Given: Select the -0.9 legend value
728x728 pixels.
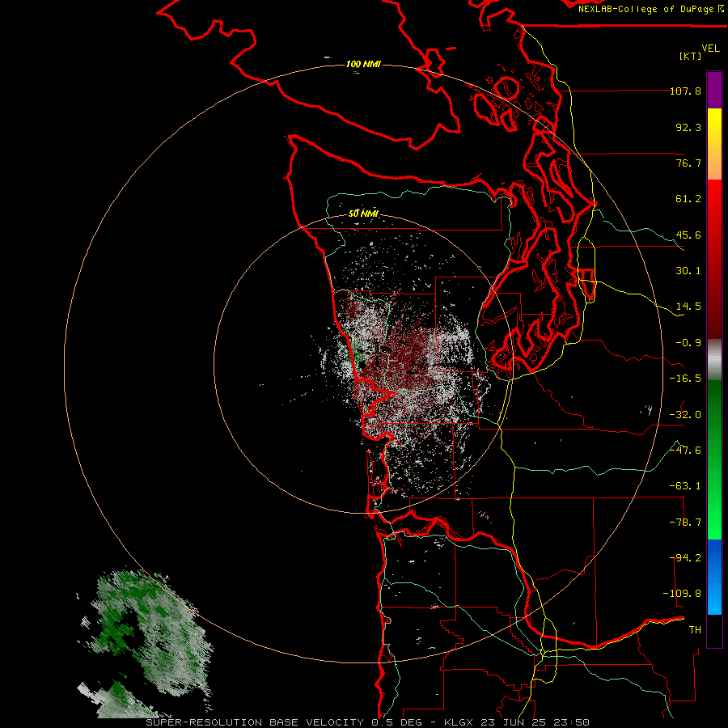Looking at the screenshot, I should coord(688,343).
